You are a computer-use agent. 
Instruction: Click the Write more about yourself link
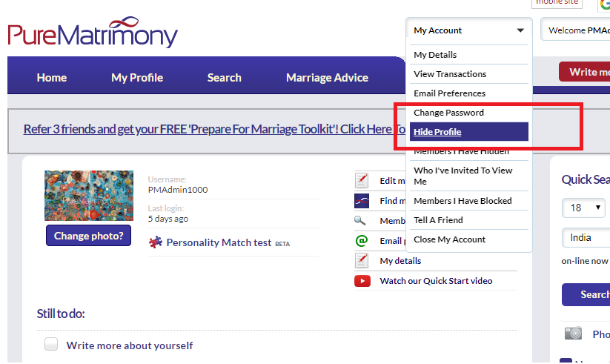[x=130, y=345]
